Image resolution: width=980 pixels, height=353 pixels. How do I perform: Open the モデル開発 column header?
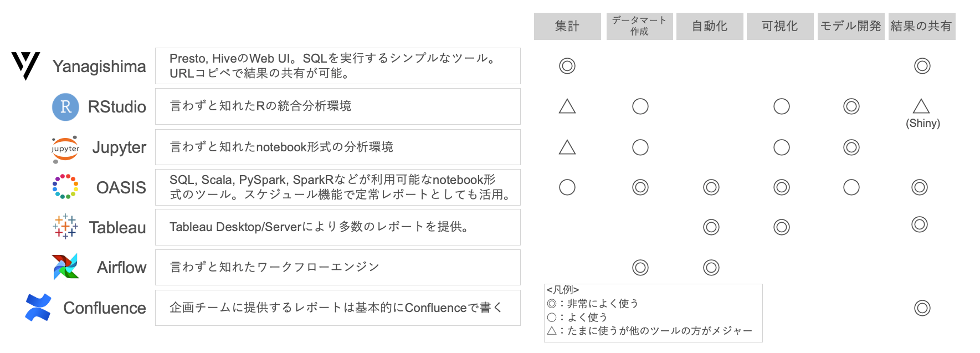[x=851, y=26]
